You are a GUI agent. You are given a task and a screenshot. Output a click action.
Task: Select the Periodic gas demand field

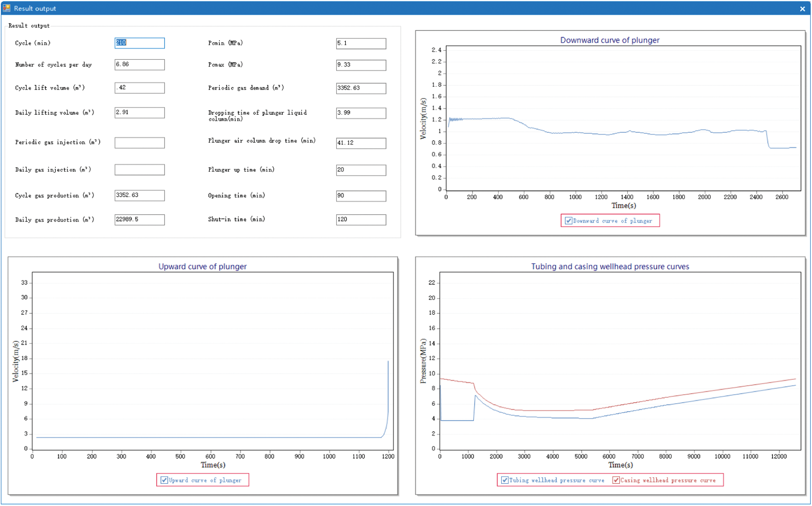click(361, 88)
